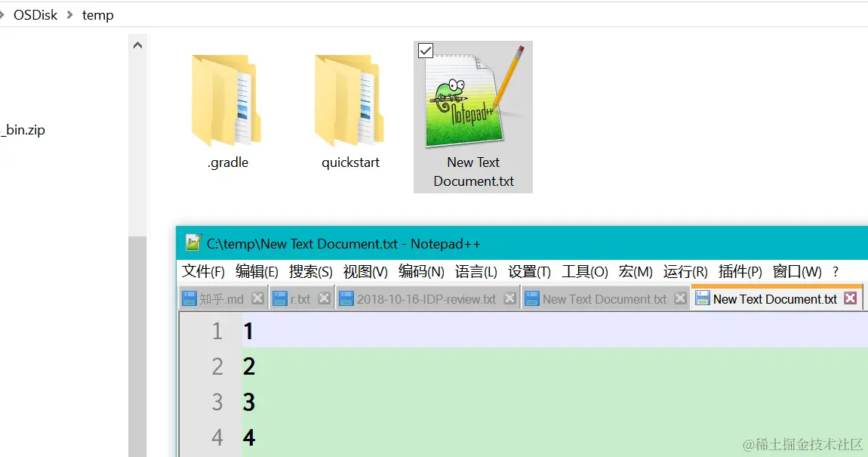This screenshot has height=457, width=868.
Task: Select the active New Text Document.txt tab
Action: coord(775,299)
